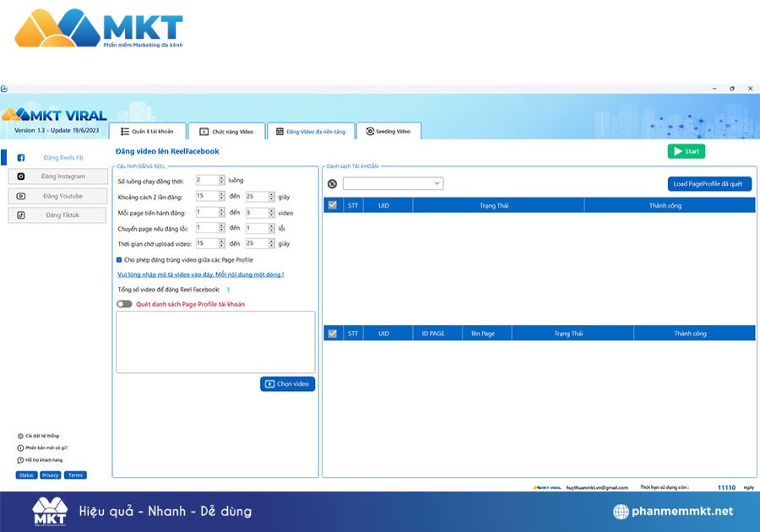Switch to the Seeding Video tab
The width and height of the screenshot is (760, 532).
(x=388, y=132)
